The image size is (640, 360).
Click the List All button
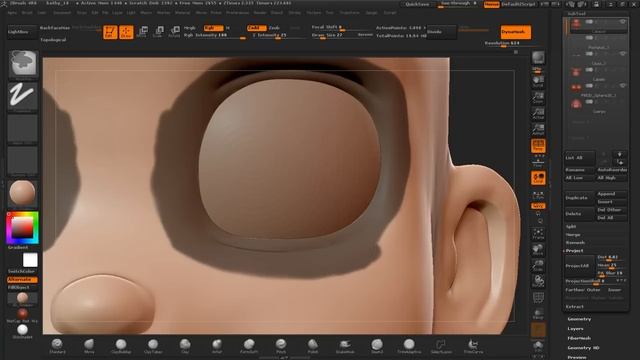(579, 158)
